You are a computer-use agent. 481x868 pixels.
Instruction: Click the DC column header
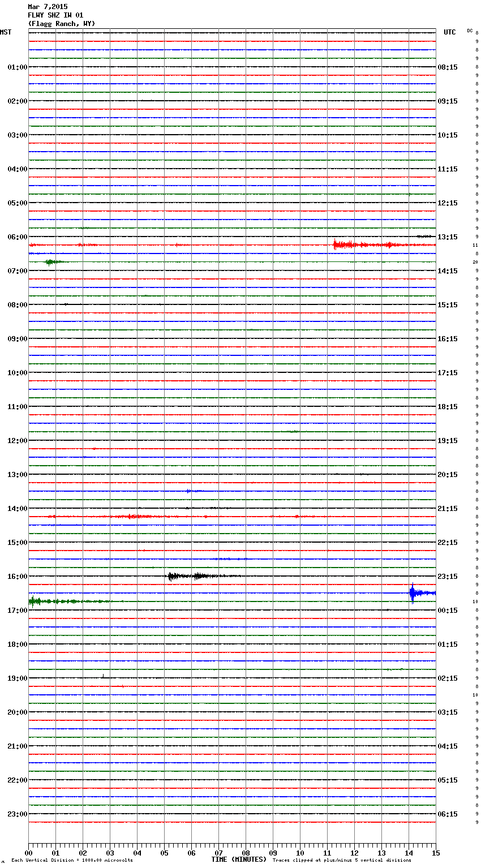coord(470,31)
